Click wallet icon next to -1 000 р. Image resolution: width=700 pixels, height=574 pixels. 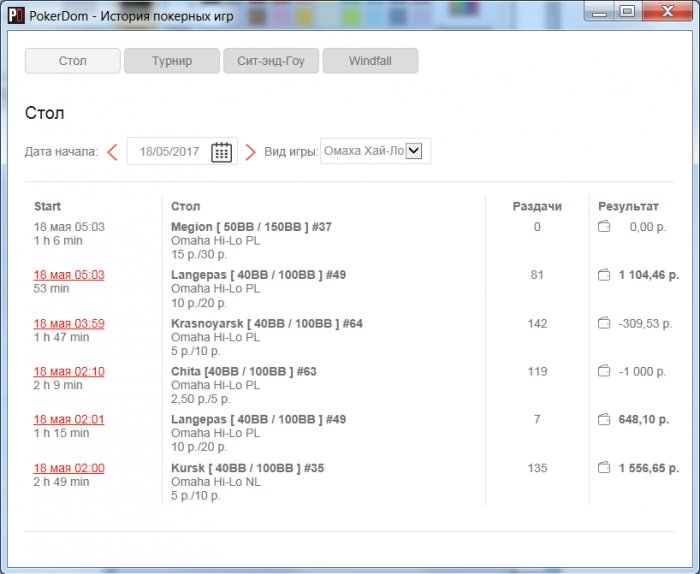[x=604, y=371]
